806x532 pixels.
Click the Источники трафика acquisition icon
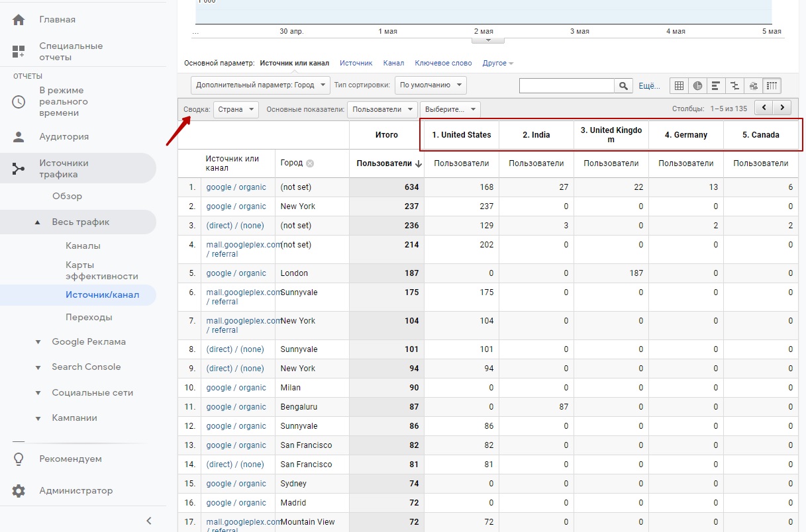[x=19, y=169]
